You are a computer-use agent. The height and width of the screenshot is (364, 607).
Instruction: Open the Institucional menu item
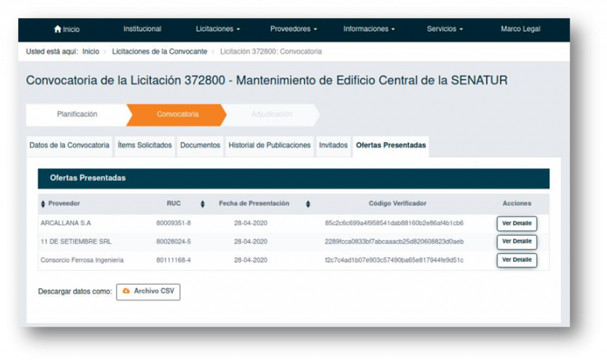click(142, 29)
